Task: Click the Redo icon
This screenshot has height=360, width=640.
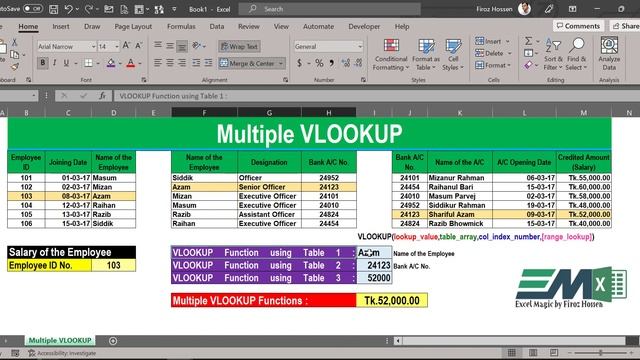Action: [88, 9]
